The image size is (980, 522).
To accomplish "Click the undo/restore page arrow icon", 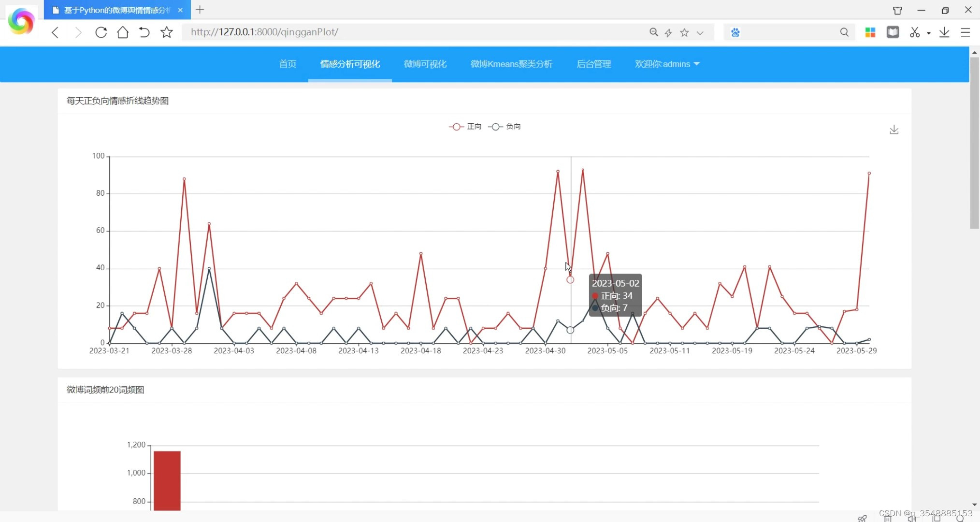I will (144, 32).
